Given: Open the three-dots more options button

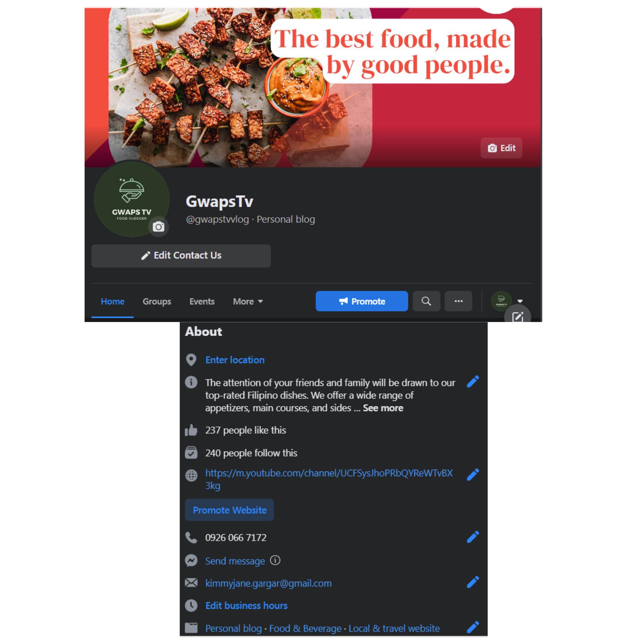Looking at the screenshot, I should tap(458, 301).
